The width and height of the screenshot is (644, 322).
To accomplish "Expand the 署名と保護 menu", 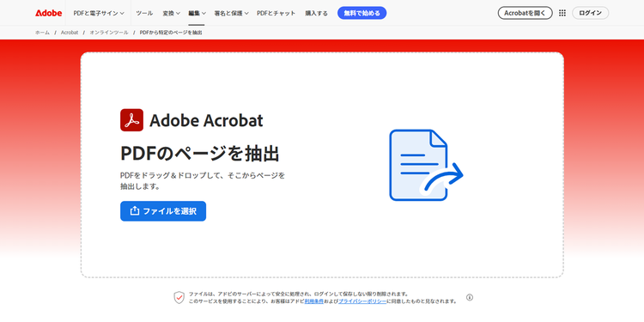I will coord(231,13).
